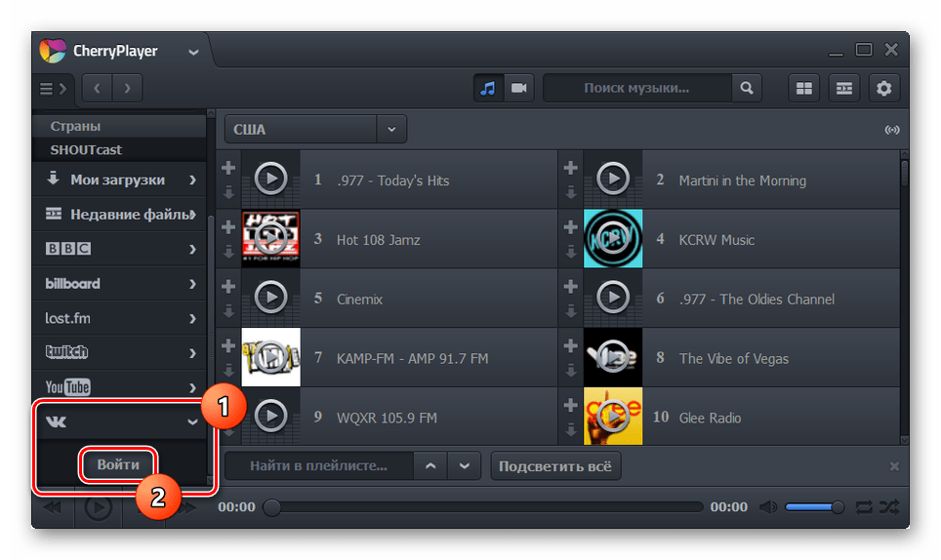Close the playlist find bar
This screenshot has height=560, width=941.
(x=894, y=466)
